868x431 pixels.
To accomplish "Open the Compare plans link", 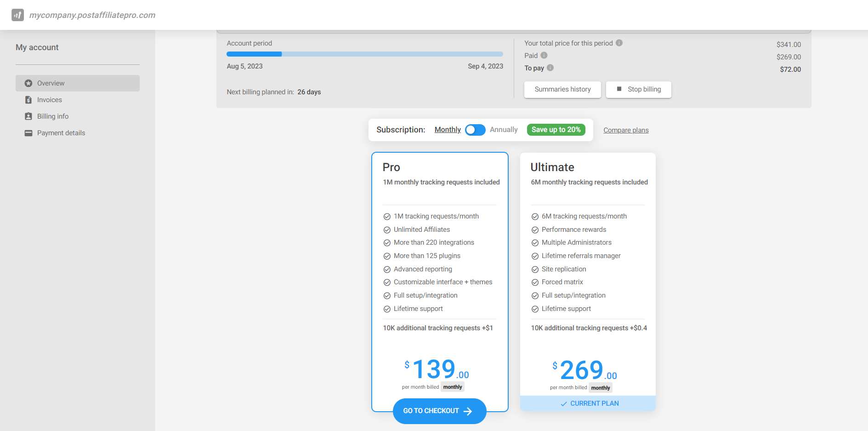I will tap(626, 130).
